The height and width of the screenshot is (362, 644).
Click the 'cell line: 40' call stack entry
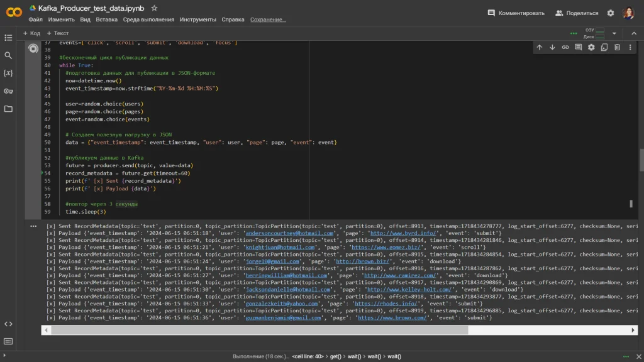tap(308, 357)
